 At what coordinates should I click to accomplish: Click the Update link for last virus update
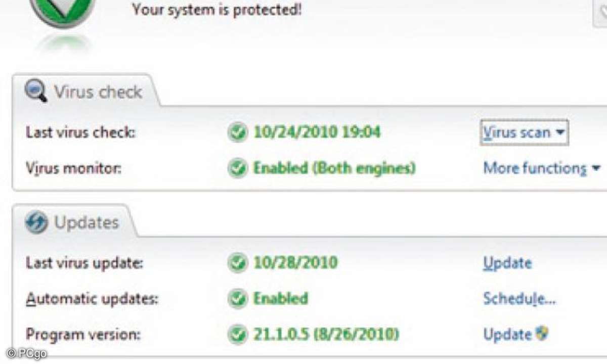507,263
